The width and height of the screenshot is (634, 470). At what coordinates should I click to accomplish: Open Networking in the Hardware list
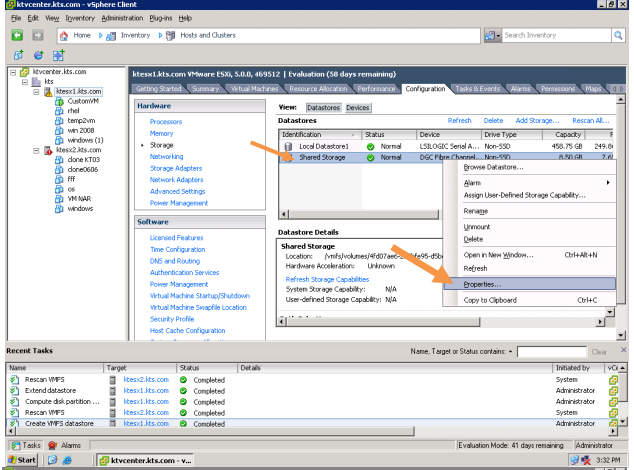click(x=167, y=157)
